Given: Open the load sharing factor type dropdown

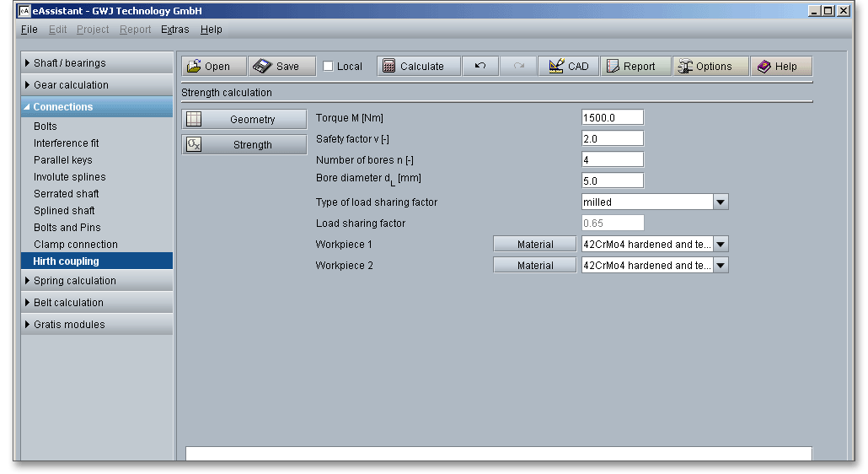Looking at the screenshot, I should click(721, 202).
